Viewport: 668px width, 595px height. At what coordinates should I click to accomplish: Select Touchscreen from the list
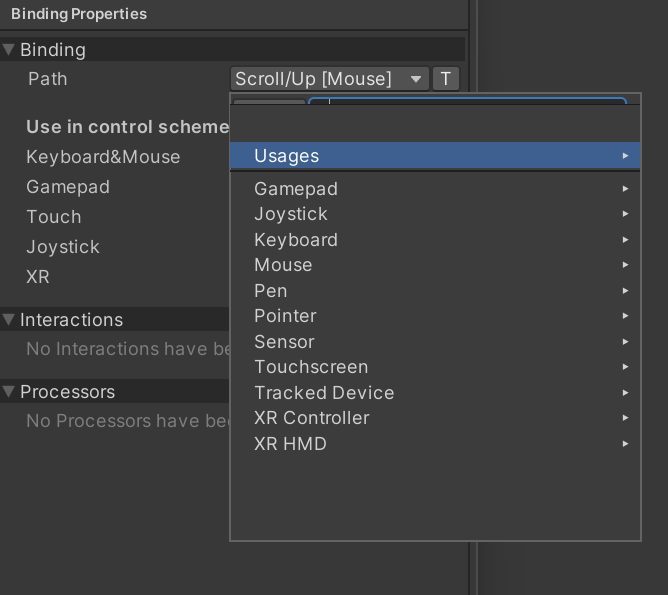click(311, 367)
